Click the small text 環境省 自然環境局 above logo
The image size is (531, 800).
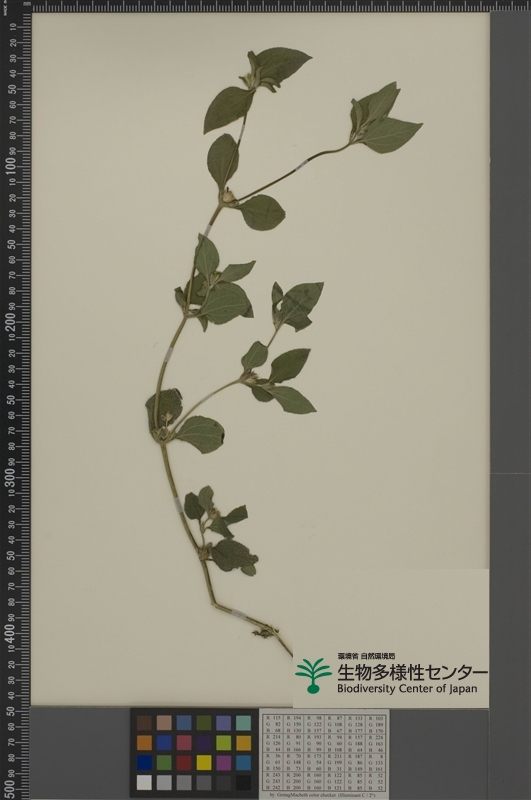click(x=366, y=656)
